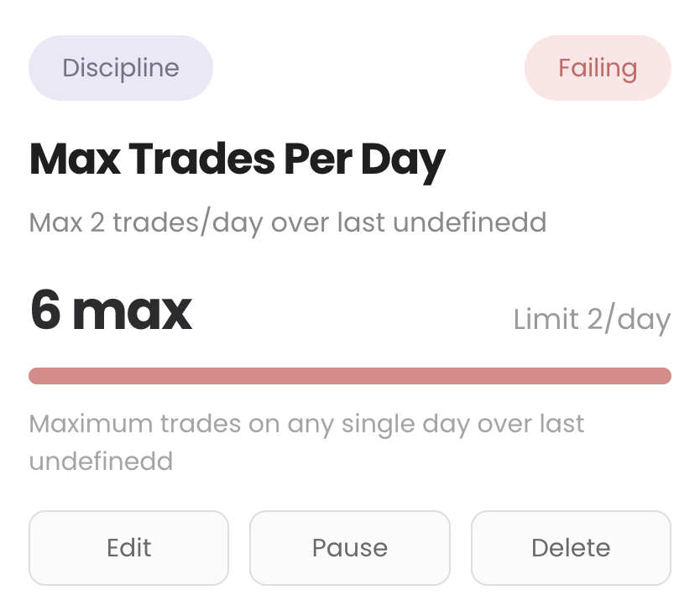Select the "Max 2 trades/day" subtitle text
Screen dimensions: 700x616
pyautogui.click(x=287, y=222)
